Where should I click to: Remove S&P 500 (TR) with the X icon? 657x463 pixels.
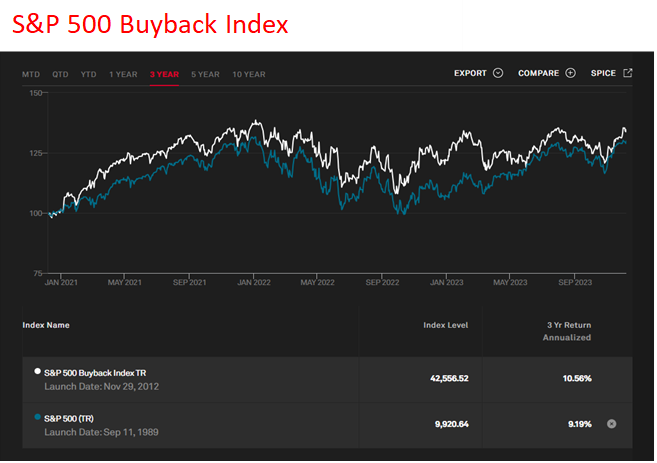click(612, 424)
